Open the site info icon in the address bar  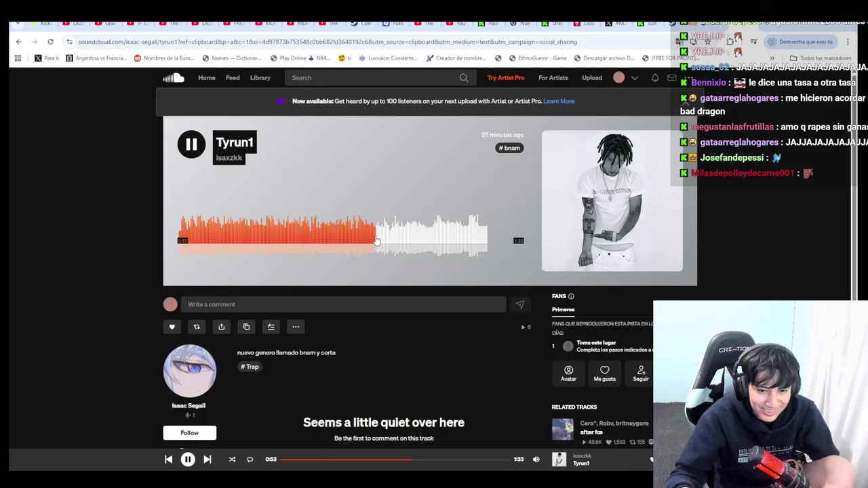pyautogui.click(x=69, y=42)
